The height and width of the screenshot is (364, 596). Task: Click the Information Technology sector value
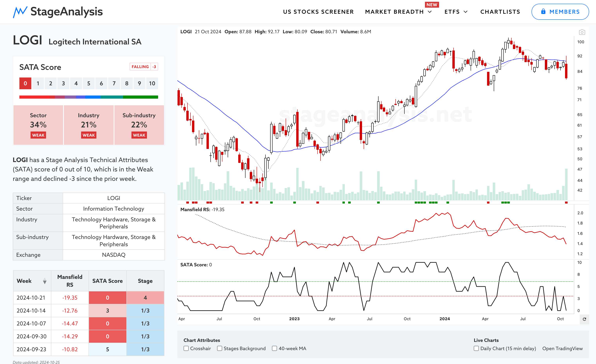114,209
